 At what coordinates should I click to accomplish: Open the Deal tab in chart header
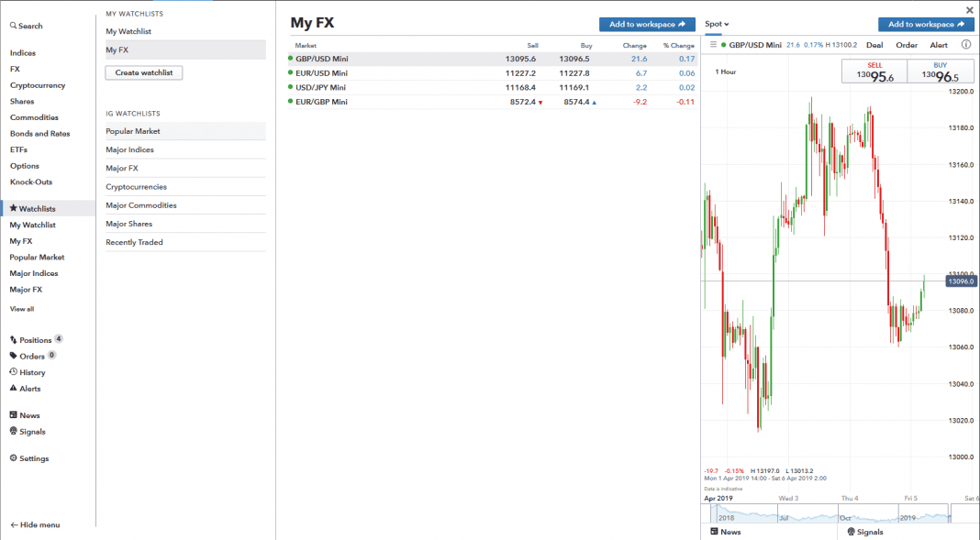874,45
